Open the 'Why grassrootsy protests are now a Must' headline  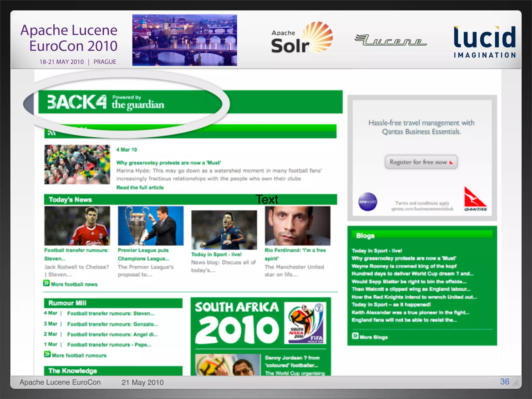pos(169,163)
